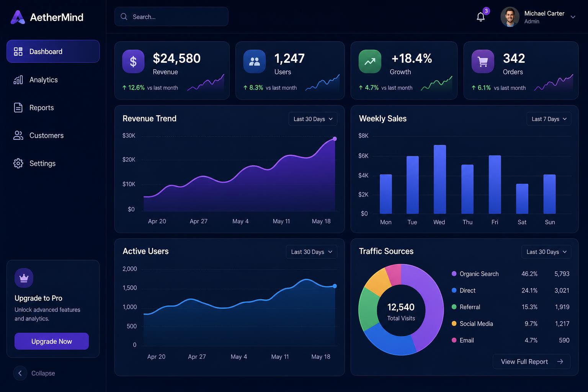Open the user account dropdown chevron
Image resolution: width=588 pixels, height=392 pixels.
click(x=573, y=17)
